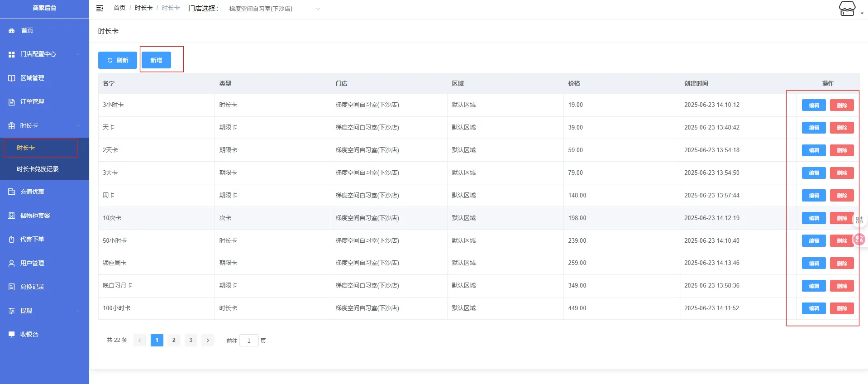
Task: Click the 区域管理 sidebar icon
Action: click(x=12, y=78)
